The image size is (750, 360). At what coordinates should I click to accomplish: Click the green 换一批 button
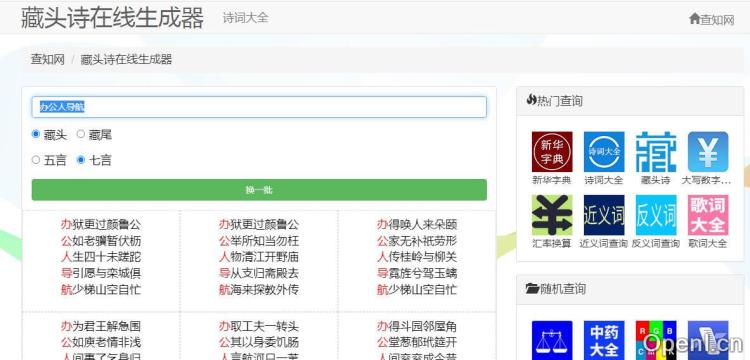tap(259, 190)
